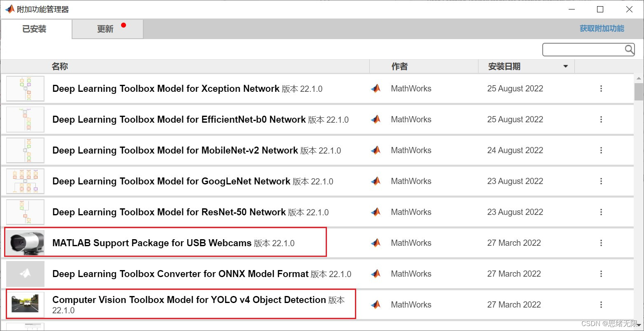Click MathWorks logo in USB Webcams row
This screenshot has width=644, height=331.
(376, 243)
